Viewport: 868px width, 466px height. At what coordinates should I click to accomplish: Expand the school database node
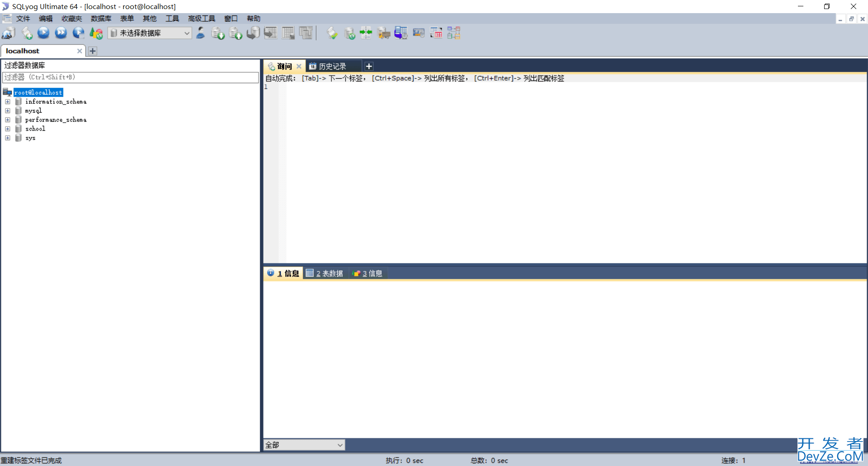pos(8,129)
